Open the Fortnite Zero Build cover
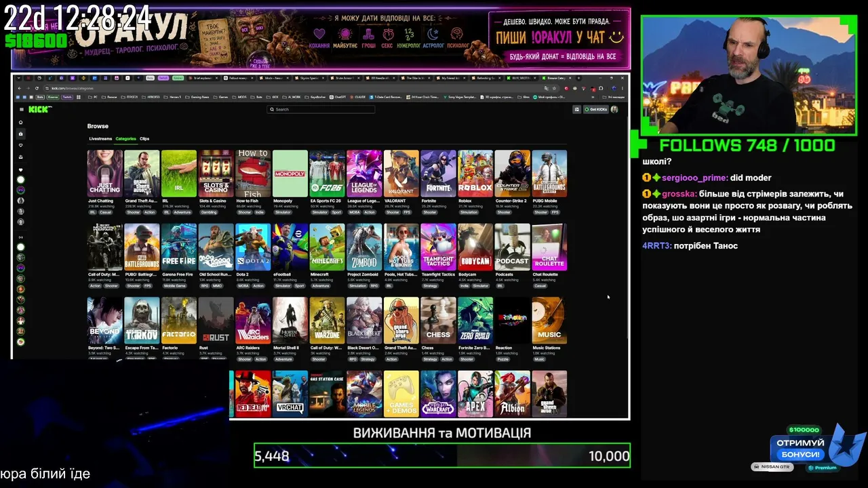Screen dimensions: 868x488 [475, 321]
